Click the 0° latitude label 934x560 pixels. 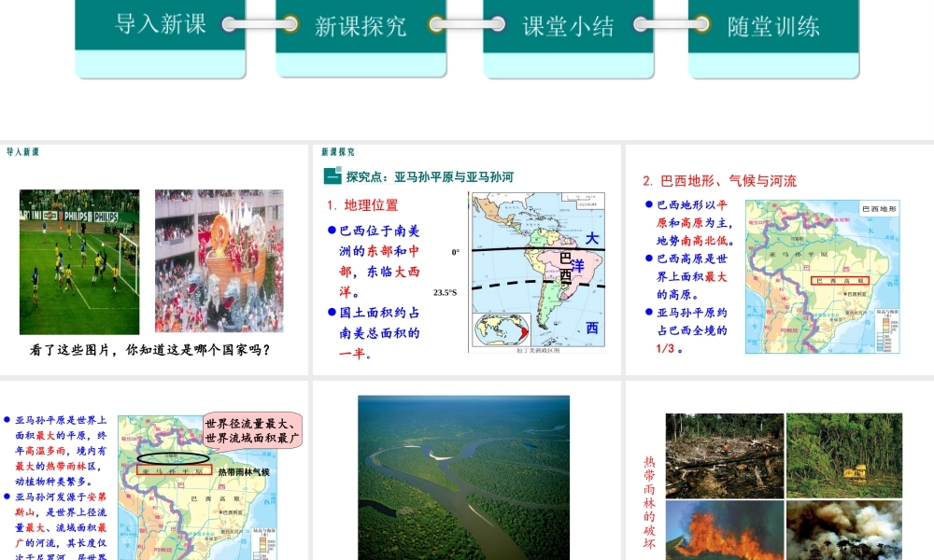456,252
